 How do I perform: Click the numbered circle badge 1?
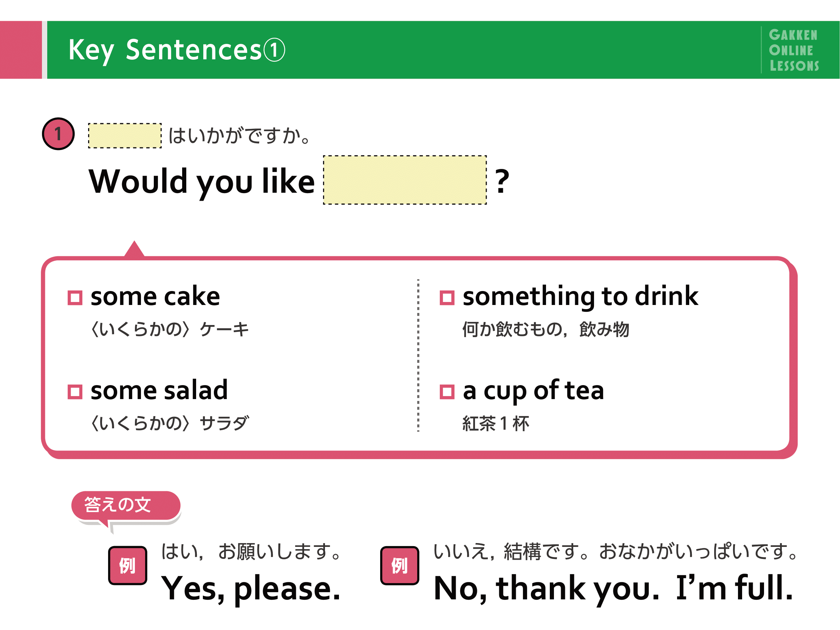(58, 134)
